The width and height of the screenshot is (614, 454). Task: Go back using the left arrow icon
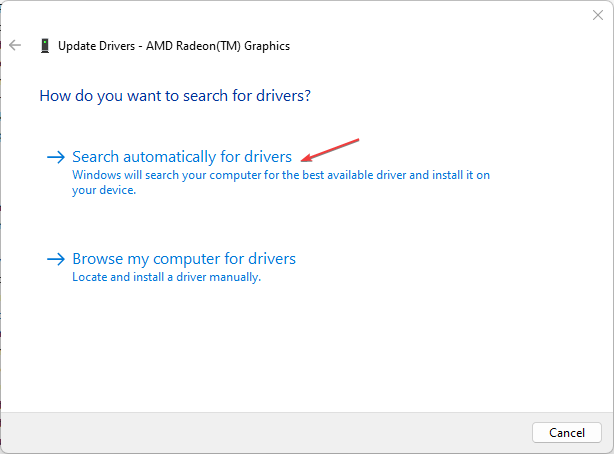(15, 45)
